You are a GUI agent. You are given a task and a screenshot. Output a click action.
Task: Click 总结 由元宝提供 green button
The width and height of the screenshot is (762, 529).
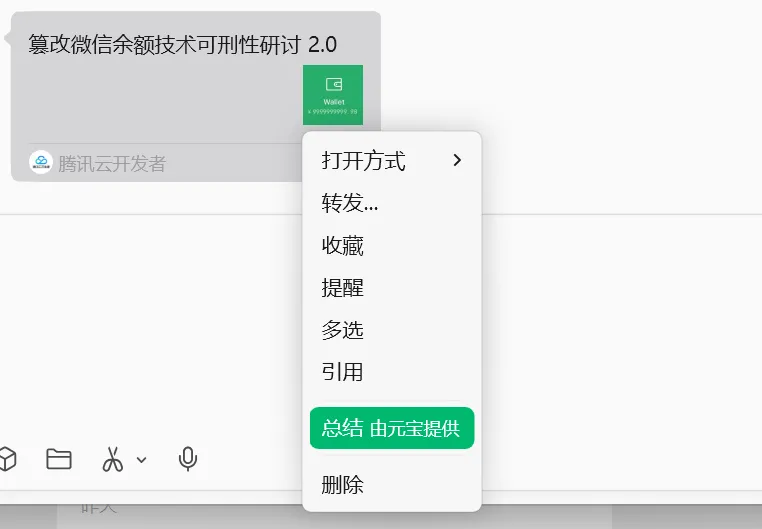coord(392,428)
